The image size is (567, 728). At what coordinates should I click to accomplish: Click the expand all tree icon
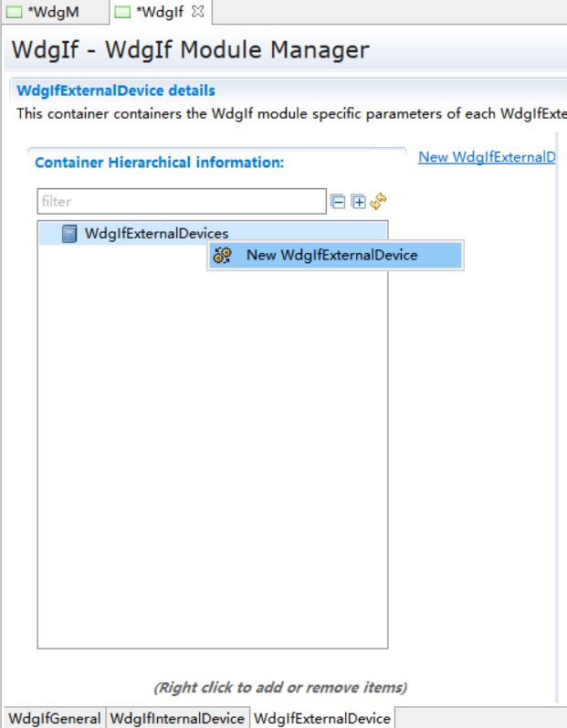tap(359, 202)
